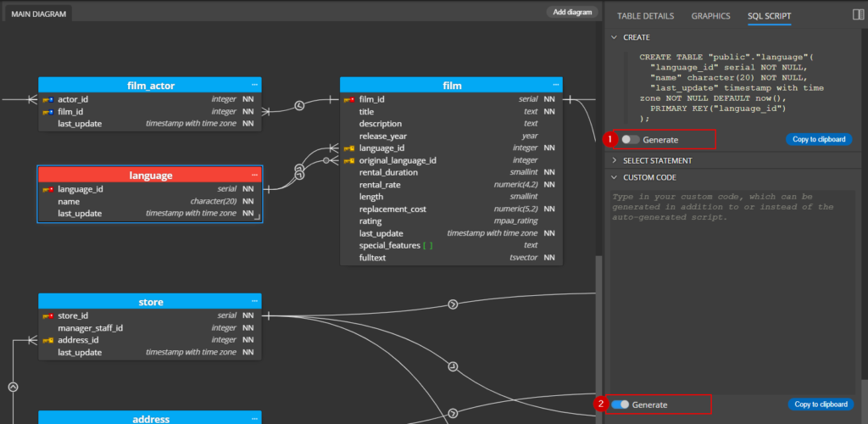This screenshot has width=868, height=424.
Task: Click the relationship marker on film_actor–film line
Action: 299,105
